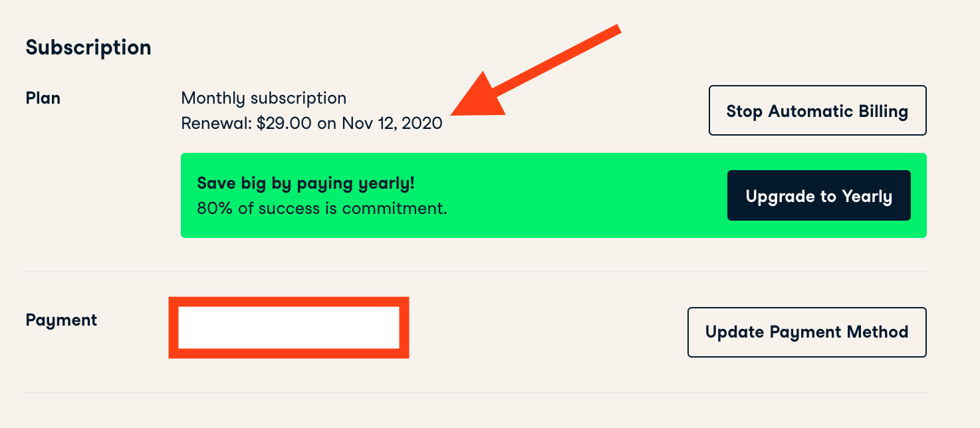Open Update Payment Method
This screenshot has width=980, height=428.
806,332
